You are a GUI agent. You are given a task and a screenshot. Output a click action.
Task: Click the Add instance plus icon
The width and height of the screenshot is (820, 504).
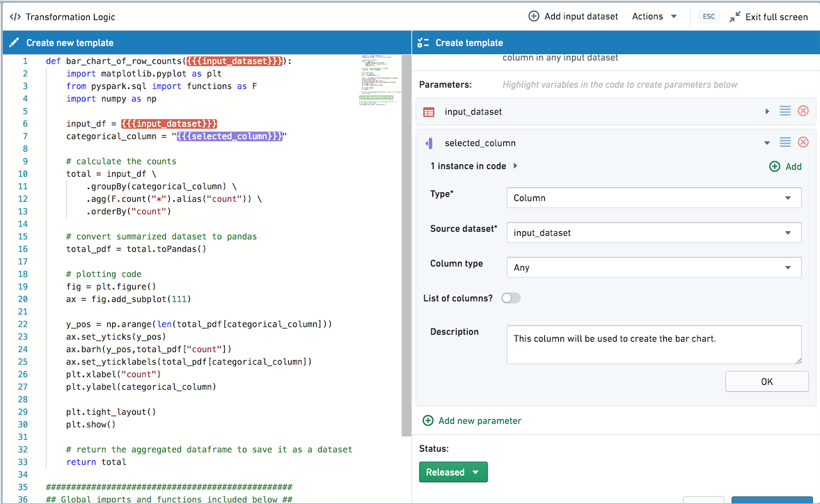775,166
